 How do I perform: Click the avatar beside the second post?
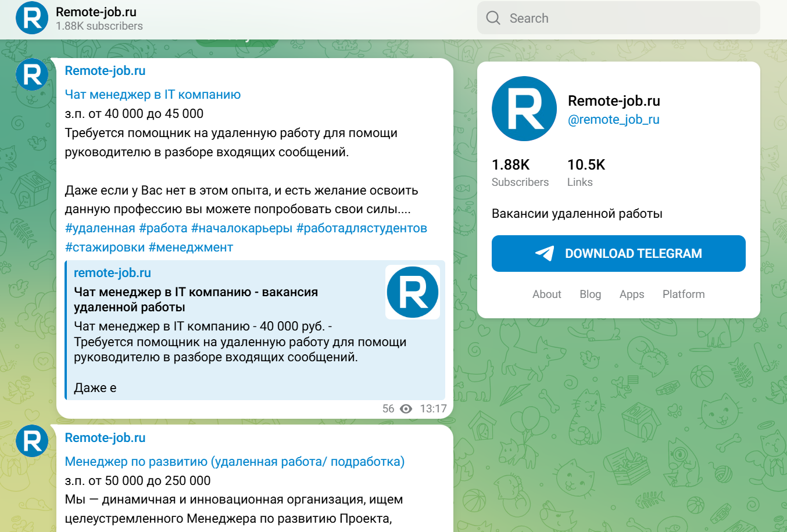[x=32, y=441]
